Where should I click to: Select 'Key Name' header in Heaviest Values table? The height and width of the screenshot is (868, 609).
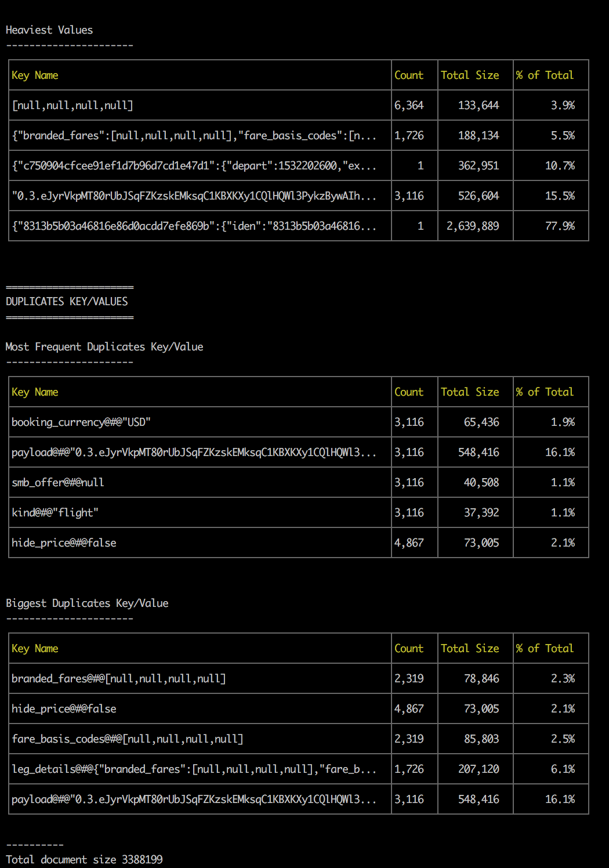pyautogui.click(x=35, y=75)
